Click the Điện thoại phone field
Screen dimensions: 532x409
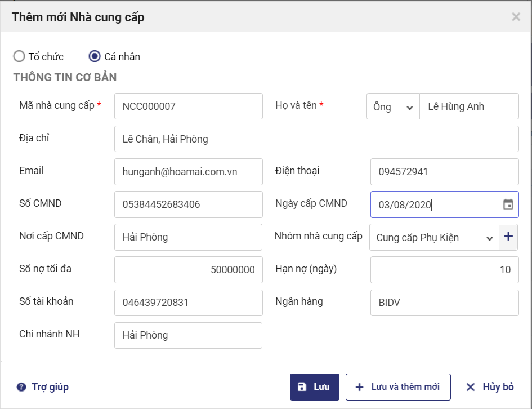[444, 172]
